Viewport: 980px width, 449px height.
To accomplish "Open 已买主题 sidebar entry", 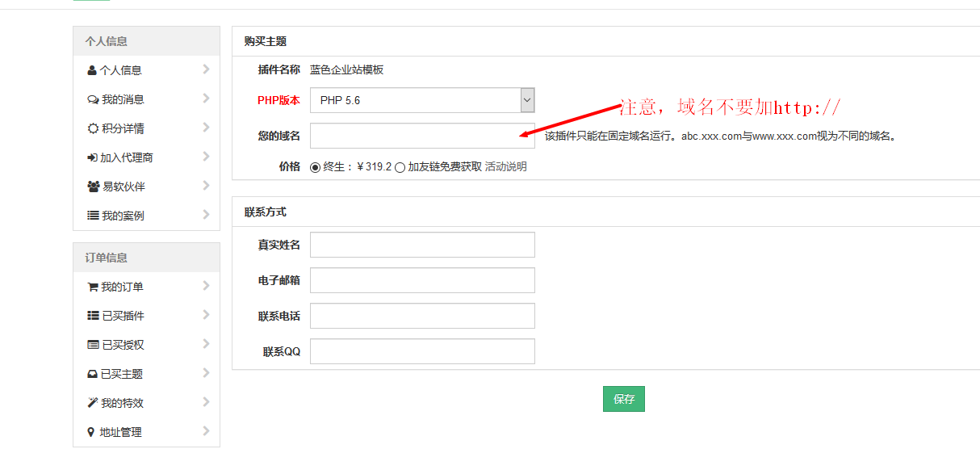I will tap(122, 374).
